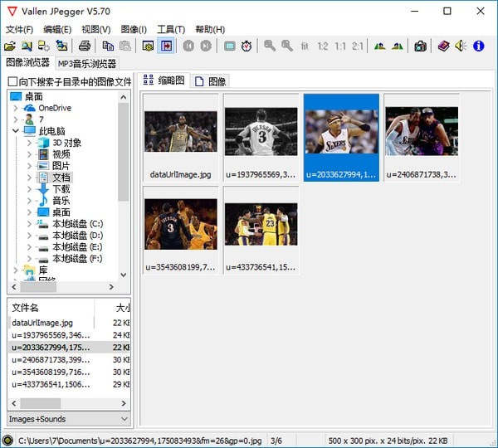Go to next image with round forward button
498x448 pixels.
[x=206, y=46]
